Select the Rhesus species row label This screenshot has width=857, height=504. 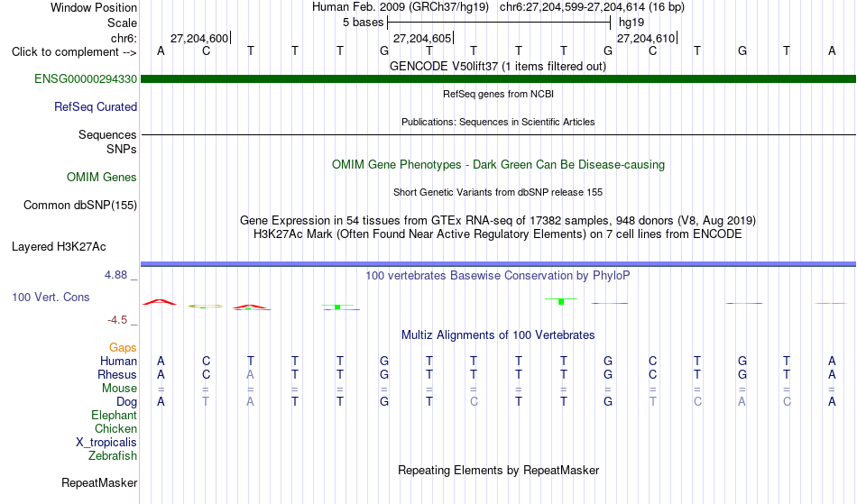coord(116,374)
